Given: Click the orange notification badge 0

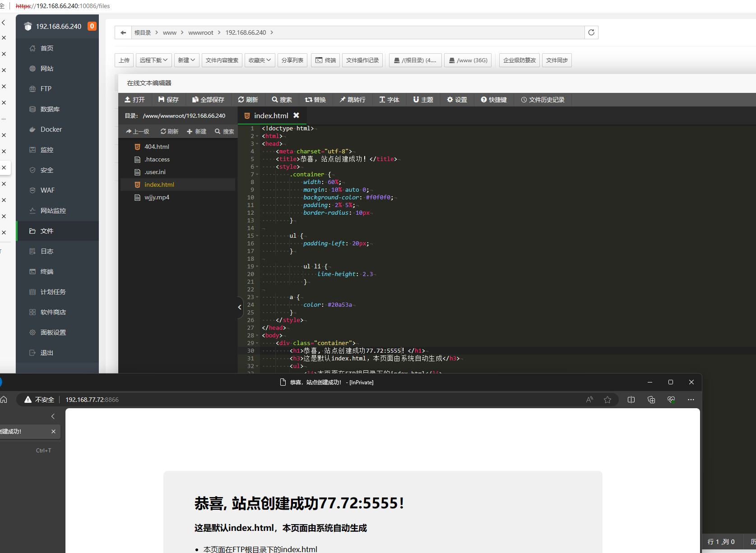Looking at the screenshot, I should click(x=92, y=26).
